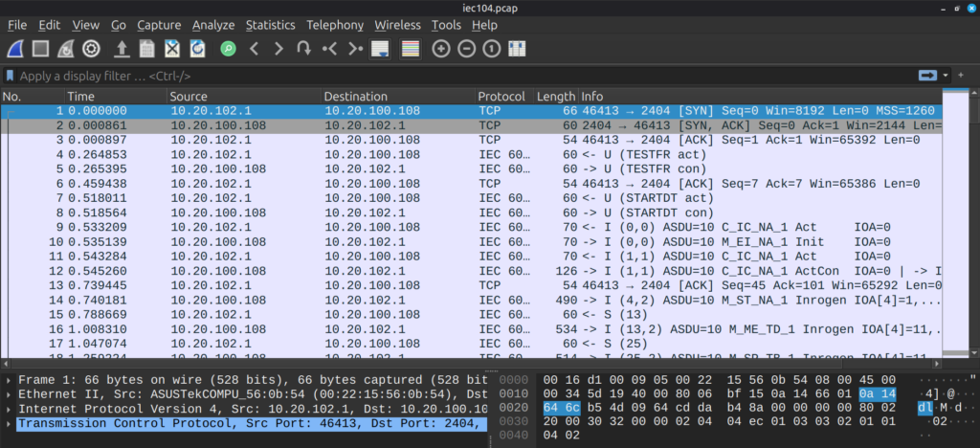This screenshot has width=980, height=448.
Task: Restart the current capture
Action: click(66, 49)
